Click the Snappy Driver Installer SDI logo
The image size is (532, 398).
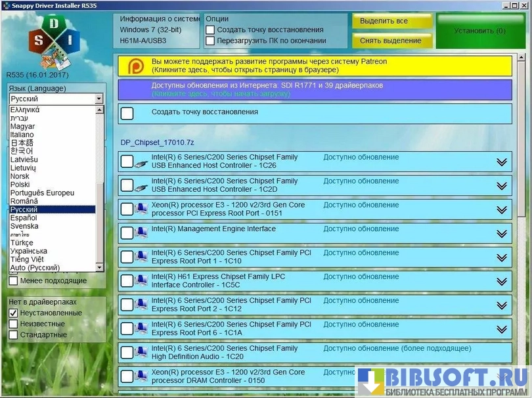[x=54, y=41]
